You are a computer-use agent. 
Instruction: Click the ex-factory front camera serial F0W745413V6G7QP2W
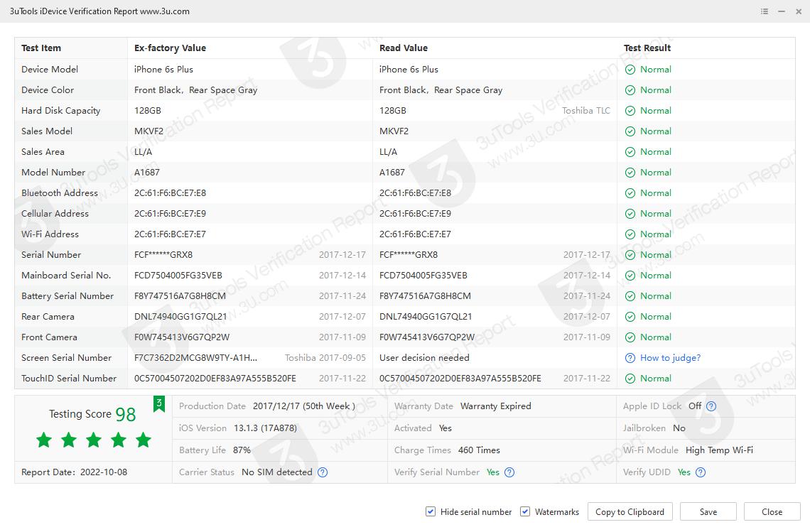[x=182, y=337]
